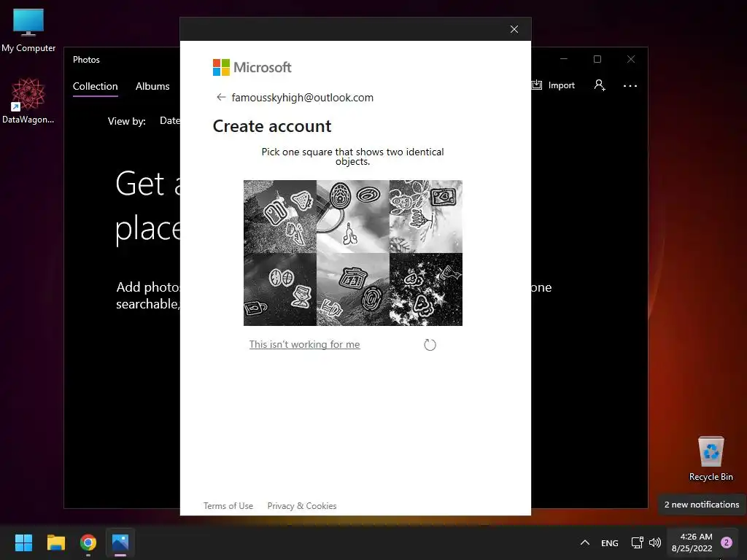The width and height of the screenshot is (747, 560).
Task: Click the ENG language indicator
Action: coord(610,542)
